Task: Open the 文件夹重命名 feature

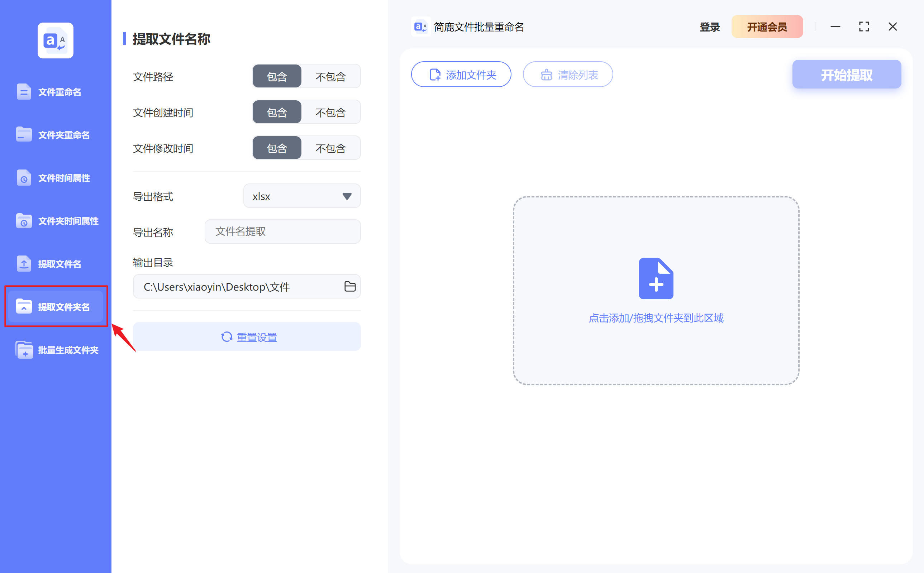Action: (57, 134)
